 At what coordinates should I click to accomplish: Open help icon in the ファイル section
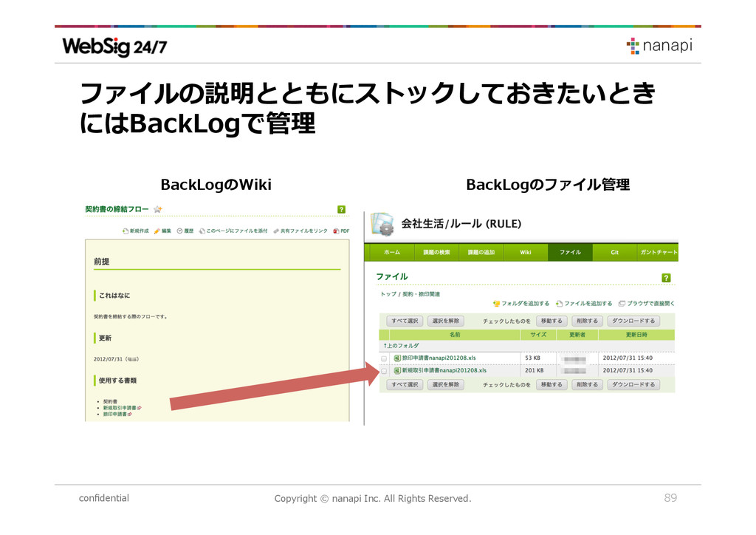pyautogui.click(x=666, y=278)
